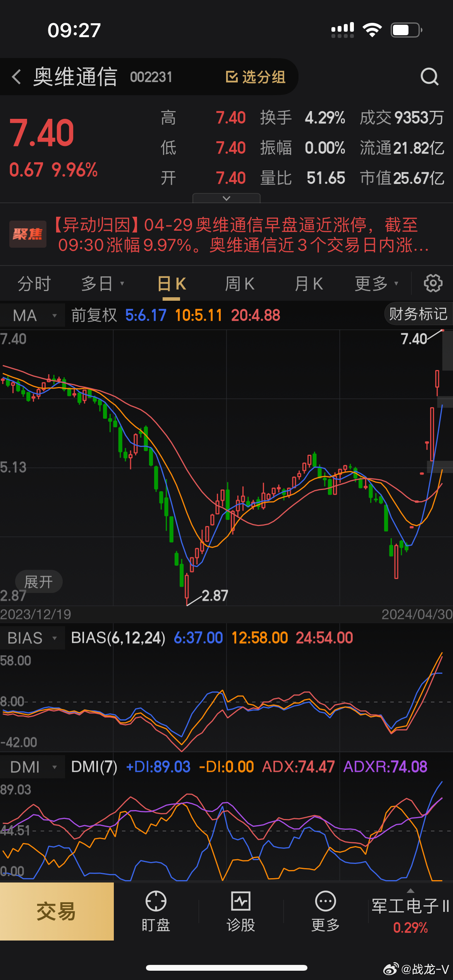
Task: Open the 异动归因 news headline
Action: click(x=240, y=235)
